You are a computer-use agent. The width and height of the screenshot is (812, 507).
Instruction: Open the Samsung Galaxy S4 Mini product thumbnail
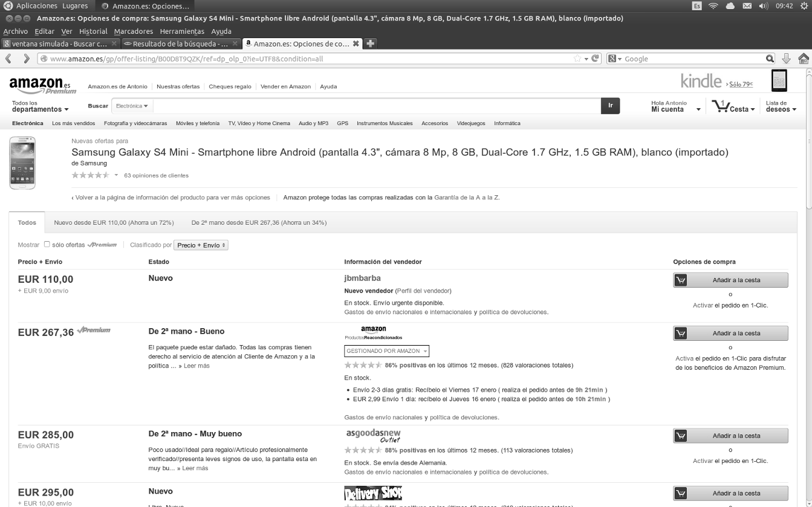click(22, 163)
